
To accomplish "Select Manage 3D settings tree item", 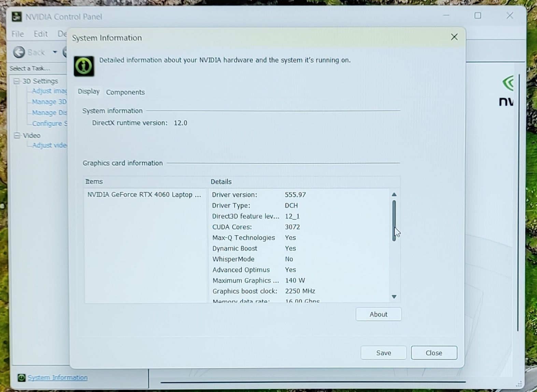I will pyautogui.click(x=50, y=102).
